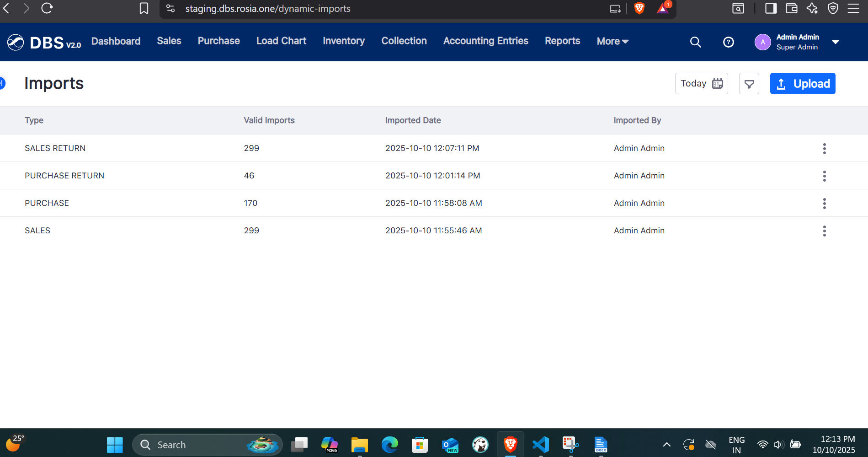This screenshot has width=868, height=457.
Task: Toggle the browser sidebar panel
Action: click(771, 9)
